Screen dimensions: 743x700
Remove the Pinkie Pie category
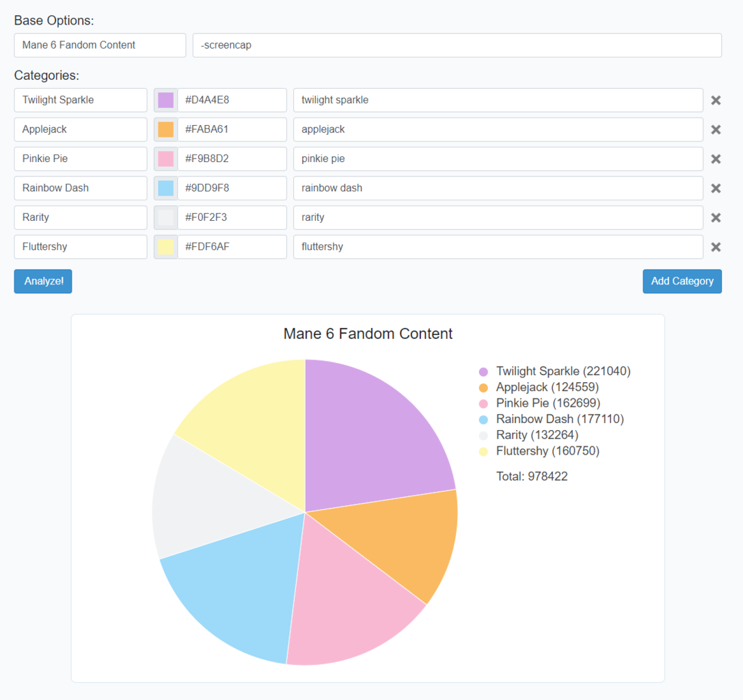click(x=716, y=159)
